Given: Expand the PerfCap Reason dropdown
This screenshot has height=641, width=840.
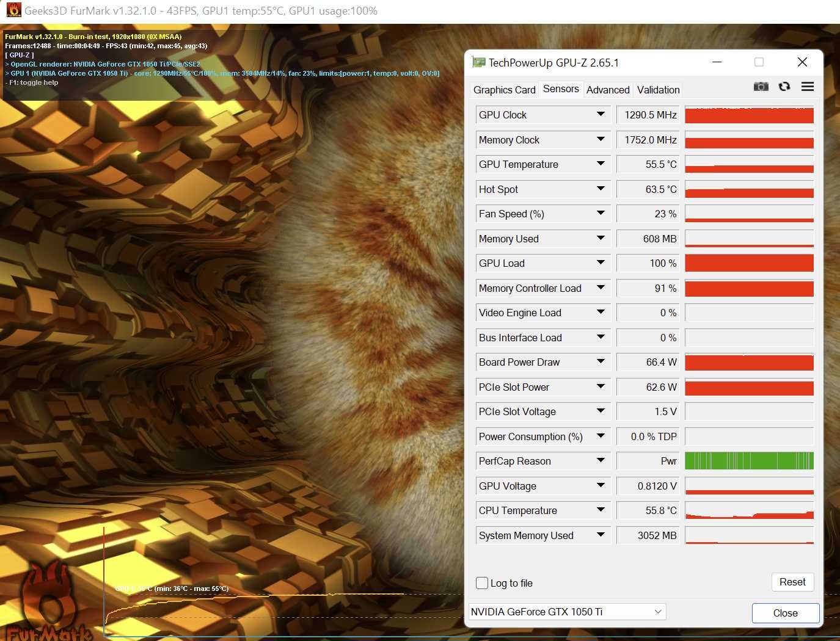Looking at the screenshot, I should coord(601,460).
